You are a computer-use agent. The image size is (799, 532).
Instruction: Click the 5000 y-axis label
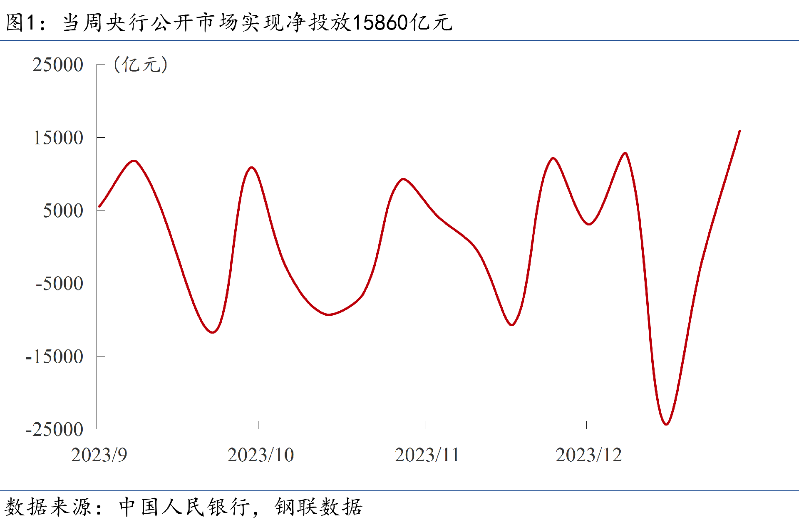[63, 211]
